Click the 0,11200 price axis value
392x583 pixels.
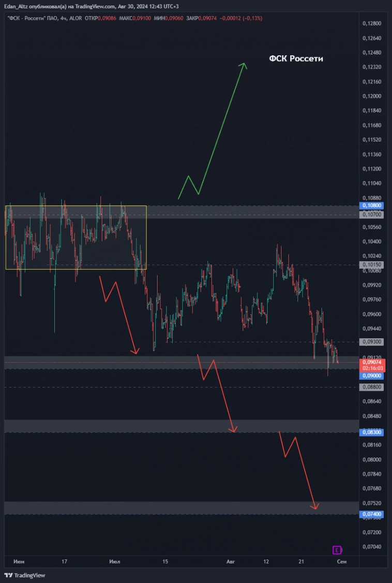pyautogui.click(x=371, y=168)
